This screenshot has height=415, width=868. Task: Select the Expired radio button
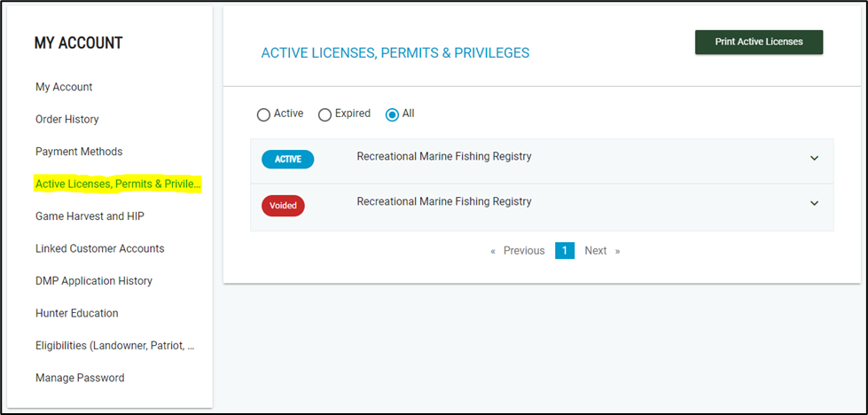tap(325, 114)
